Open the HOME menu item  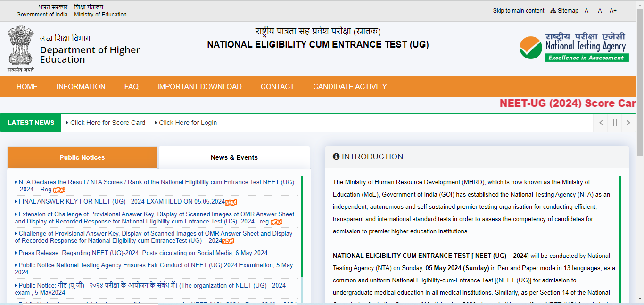point(27,87)
